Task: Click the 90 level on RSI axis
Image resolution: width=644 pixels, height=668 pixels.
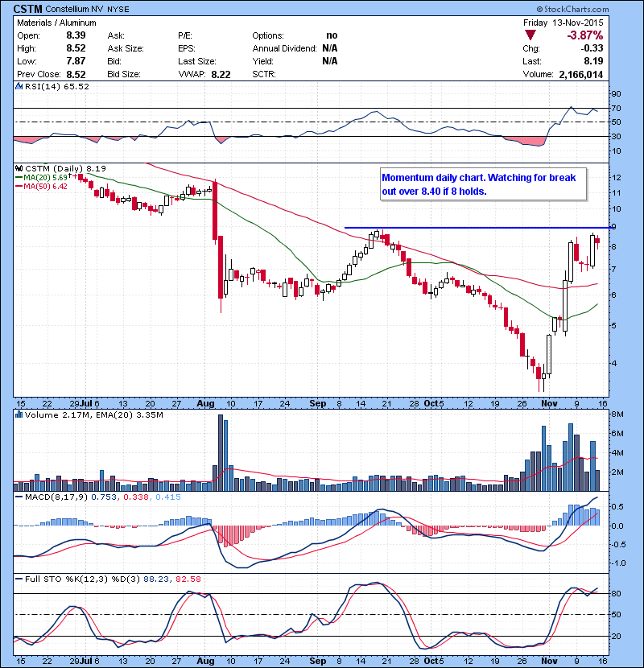Action: click(x=617, y=93)
